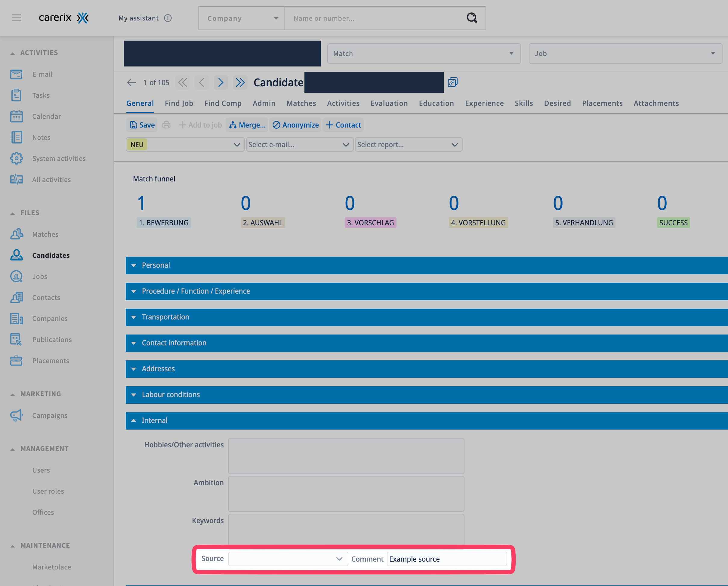Click the copy link icon beside candidate name
Screen dimensions: 728x586
pos(452,82)
